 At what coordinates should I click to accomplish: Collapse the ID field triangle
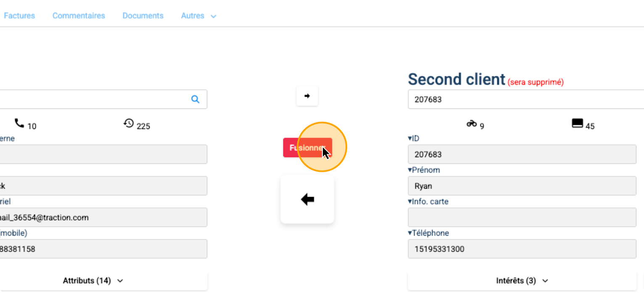coord(410,139)
